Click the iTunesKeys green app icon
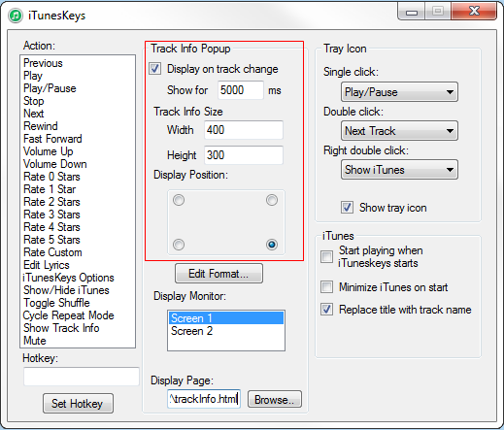 pyautogui.click(x=15, y=16)
